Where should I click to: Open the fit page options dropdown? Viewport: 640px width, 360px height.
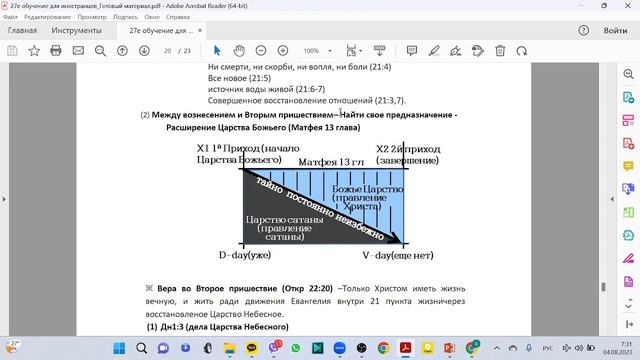point(353,51)
